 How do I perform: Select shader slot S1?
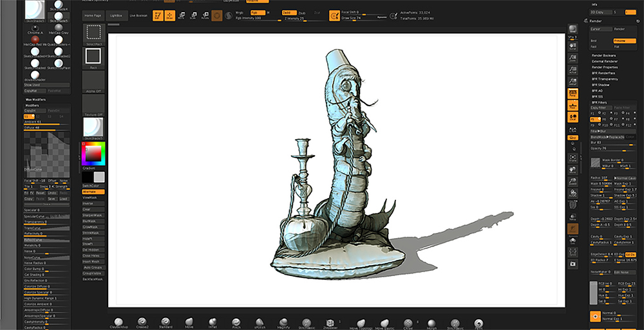coord(29,116)
